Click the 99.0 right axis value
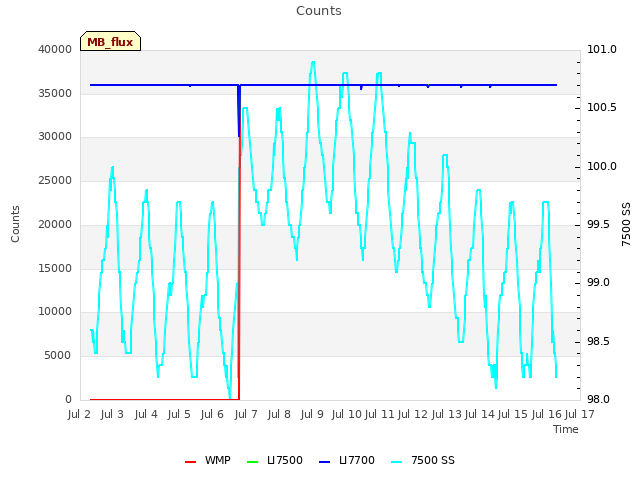 coord(598,283)
